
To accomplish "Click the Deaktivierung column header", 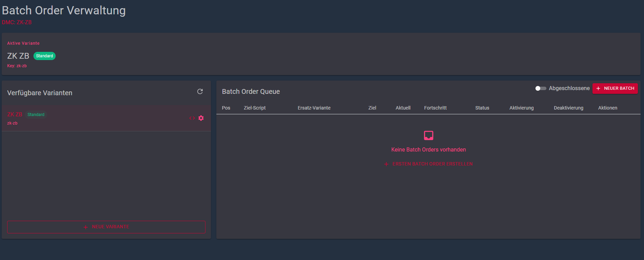I will 569,108.
